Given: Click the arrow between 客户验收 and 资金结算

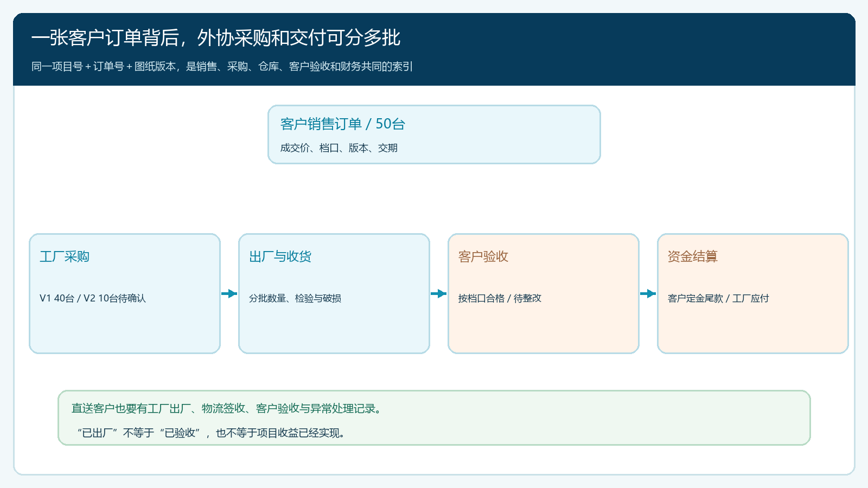Looking at the screenshot, I should point(648,294).
